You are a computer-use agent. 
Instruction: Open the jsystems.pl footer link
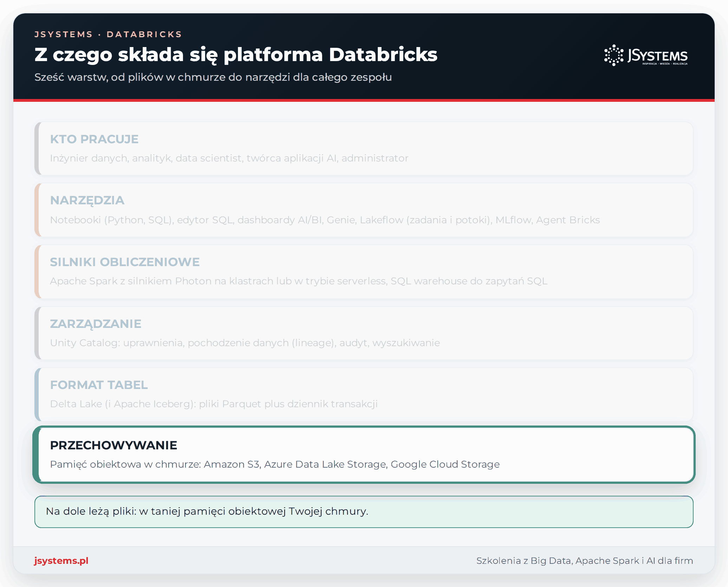point(61,561)
